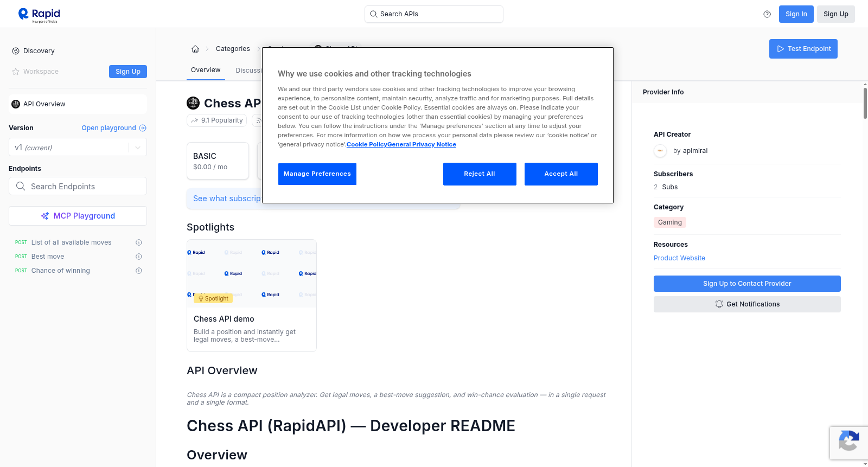The height and width of the screenshot is (467, 868).
Task: Click Accept All cookies button
Action: (x=561, y=174)
